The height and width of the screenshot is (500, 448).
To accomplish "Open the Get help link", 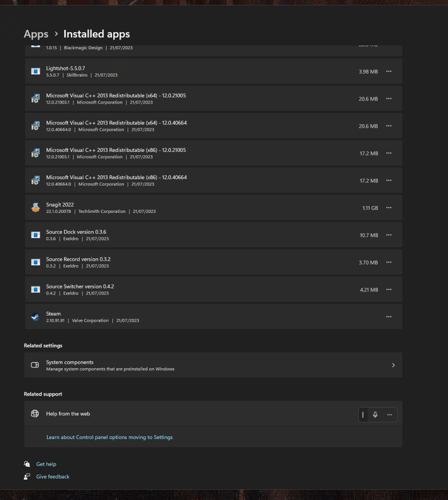I will tap(46, 464).
